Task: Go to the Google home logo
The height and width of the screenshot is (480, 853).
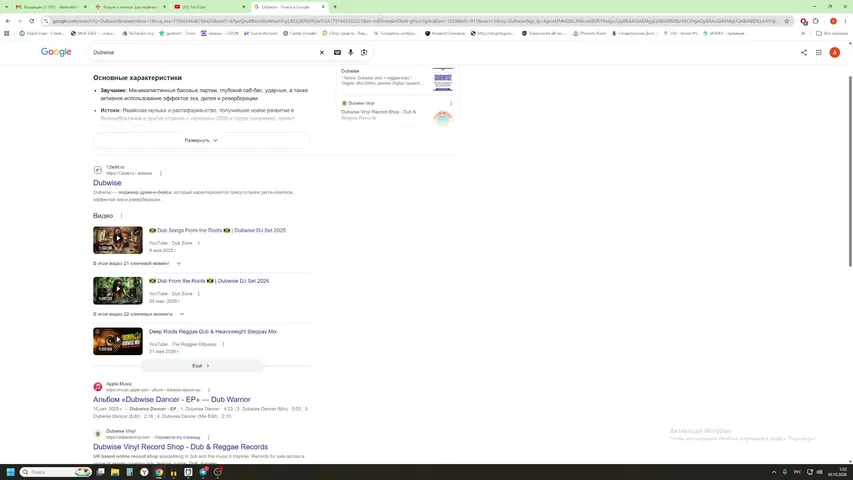Action: point(56,52)
